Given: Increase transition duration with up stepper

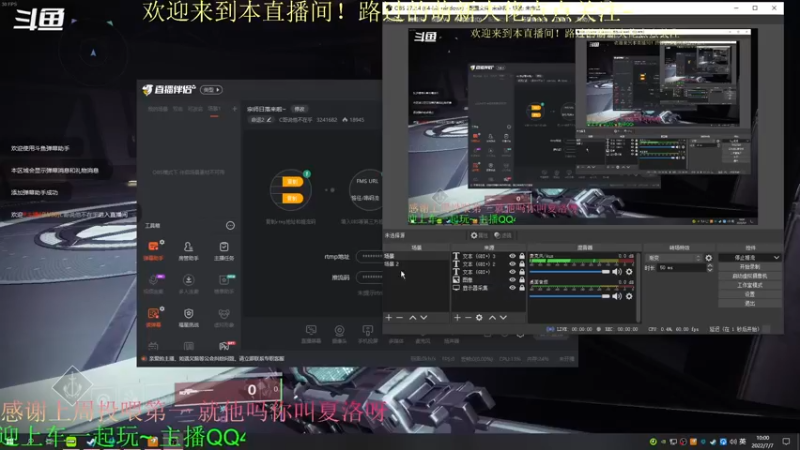Looking at the screenshot, I should [x=710, y=266].
